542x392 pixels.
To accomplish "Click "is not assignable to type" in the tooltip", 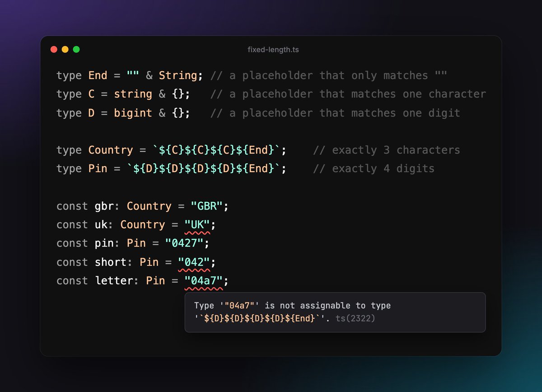I will (328, 306).
